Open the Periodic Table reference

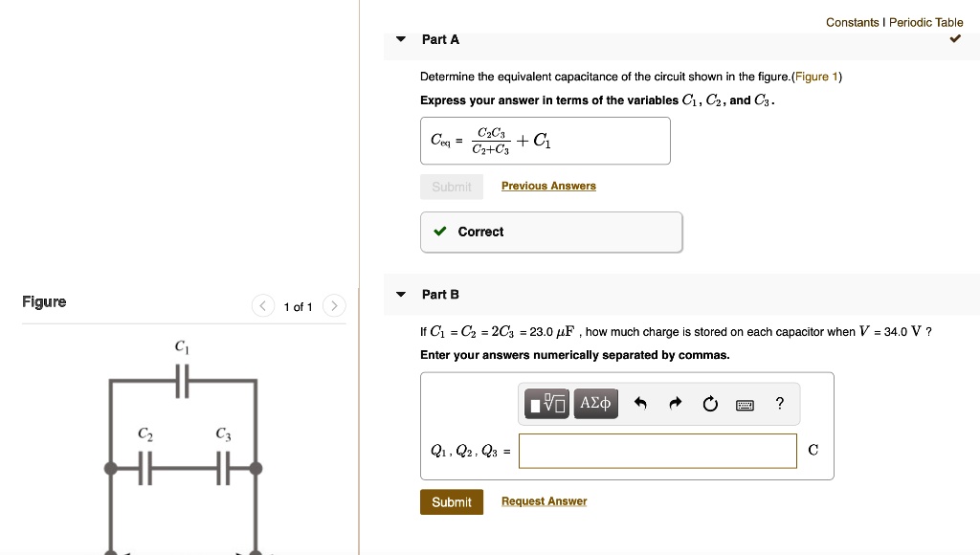pos(924,22)
